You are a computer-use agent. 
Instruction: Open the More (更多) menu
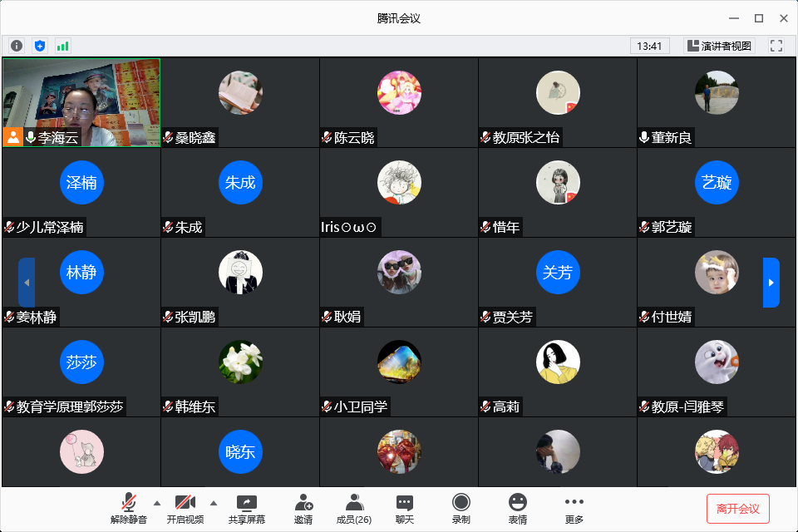(x=574, y=509)
